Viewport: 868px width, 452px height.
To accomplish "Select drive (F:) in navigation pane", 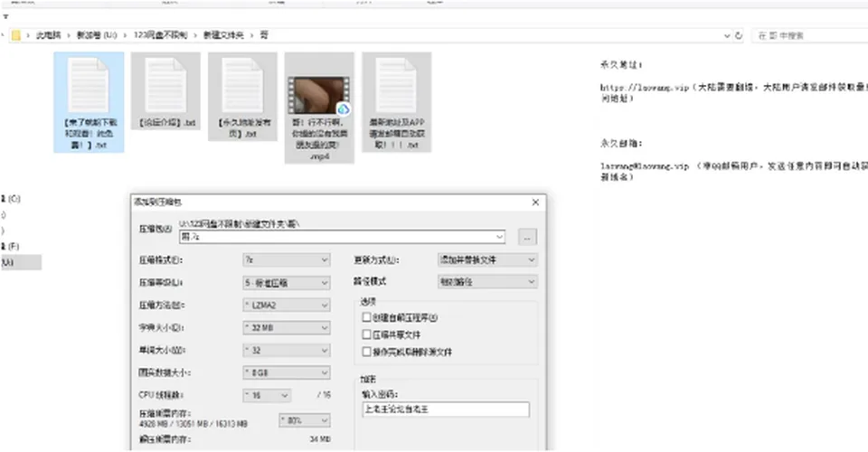I will coord(11,246).
